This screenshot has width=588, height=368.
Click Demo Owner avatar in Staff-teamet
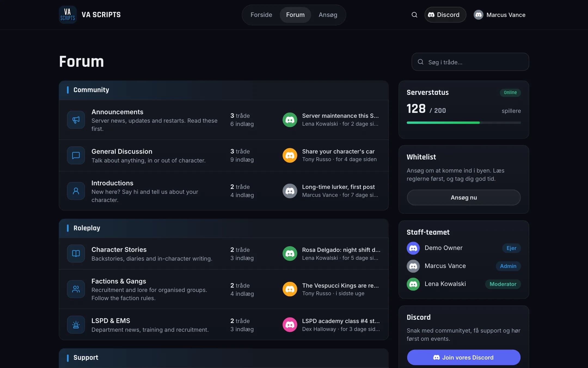coord(413,248)
